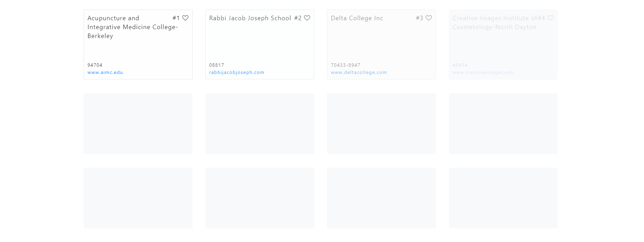This screenshot has width=644, height=242.
Task: Favorite Acupuncture and Integrative Medicine College heart
Action: pos(185,18)
